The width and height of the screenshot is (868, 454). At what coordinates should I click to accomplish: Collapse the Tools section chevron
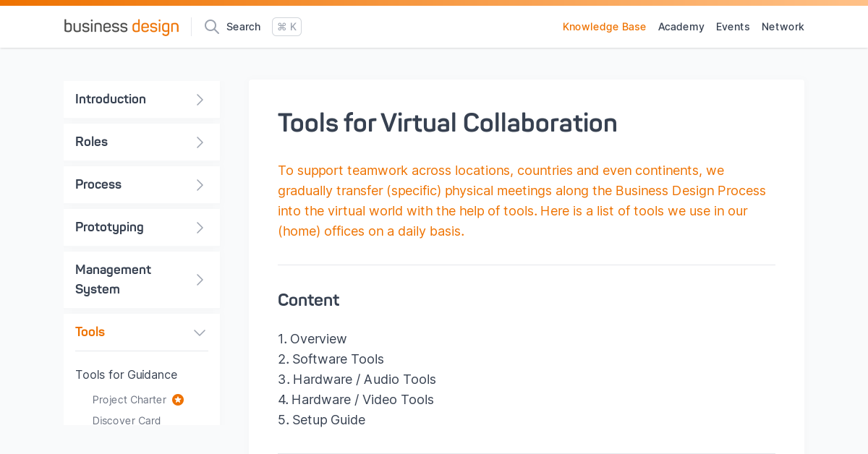click(199, 332)
